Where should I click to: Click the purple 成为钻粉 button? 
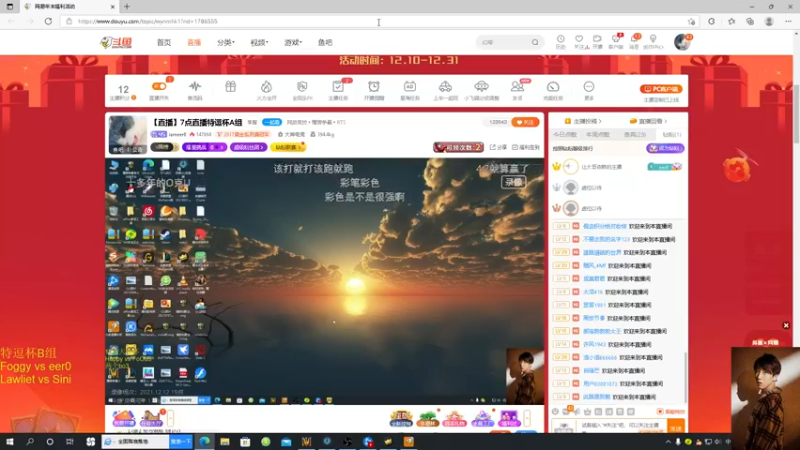tap(665, 148)
